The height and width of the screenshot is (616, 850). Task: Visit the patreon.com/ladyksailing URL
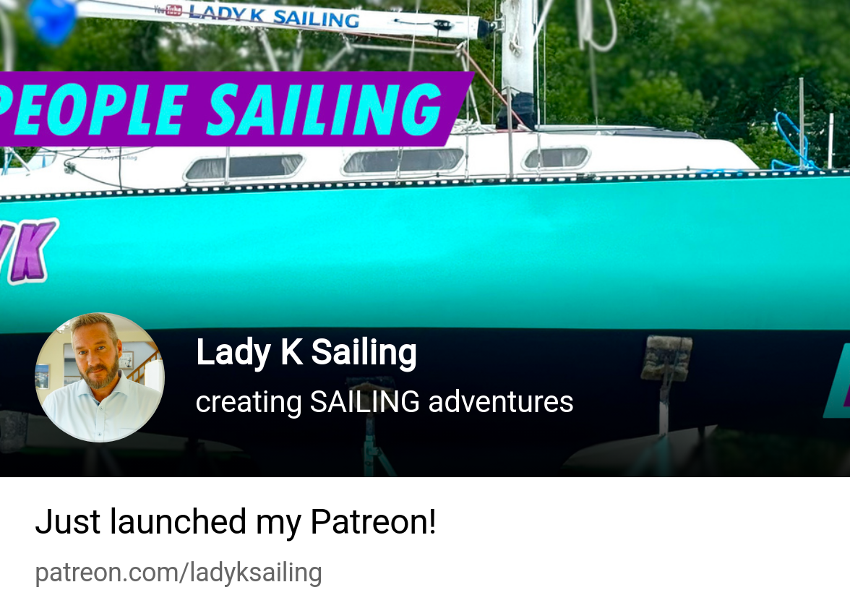tap(179, 573)
